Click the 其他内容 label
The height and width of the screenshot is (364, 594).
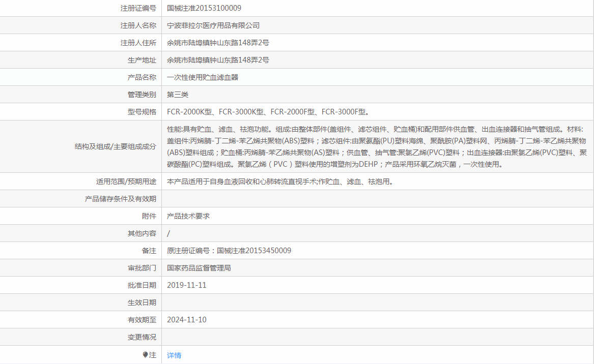[x=142, y=233]
